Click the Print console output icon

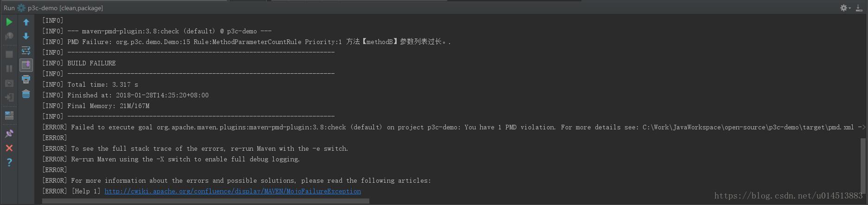(26, 79)
